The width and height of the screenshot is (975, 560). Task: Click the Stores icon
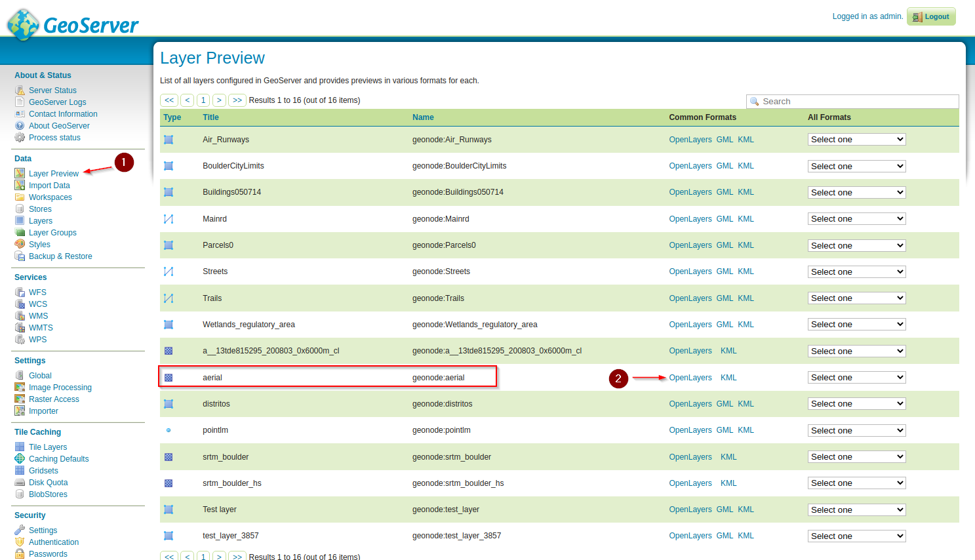coord(20,209)
